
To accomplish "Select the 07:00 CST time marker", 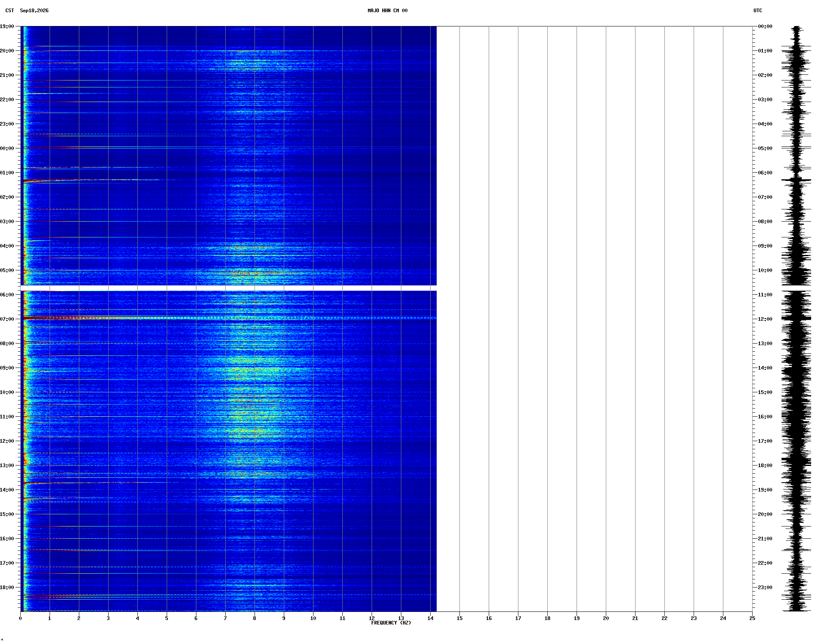I will tap(7, 319).
